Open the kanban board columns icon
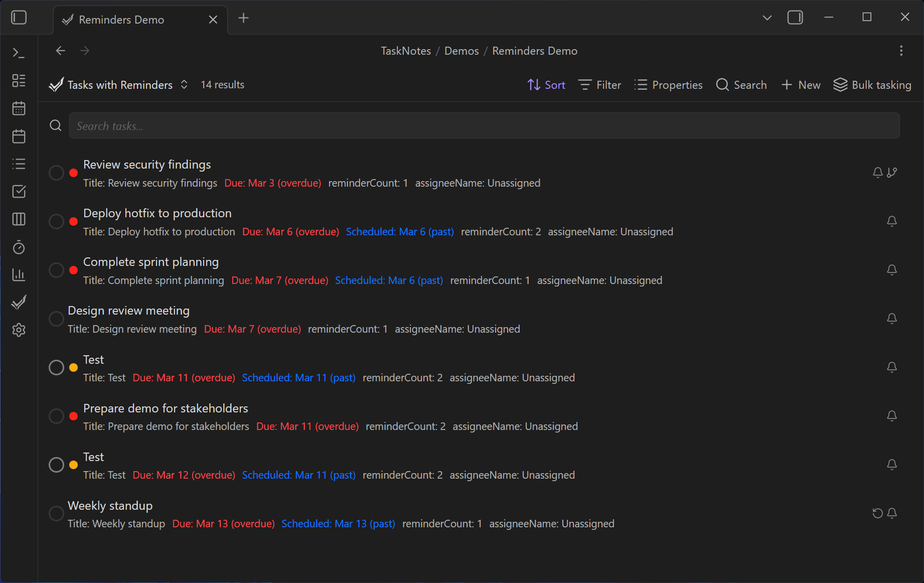Viewport: 924px width, 583px height. click(x=19, y=219)
